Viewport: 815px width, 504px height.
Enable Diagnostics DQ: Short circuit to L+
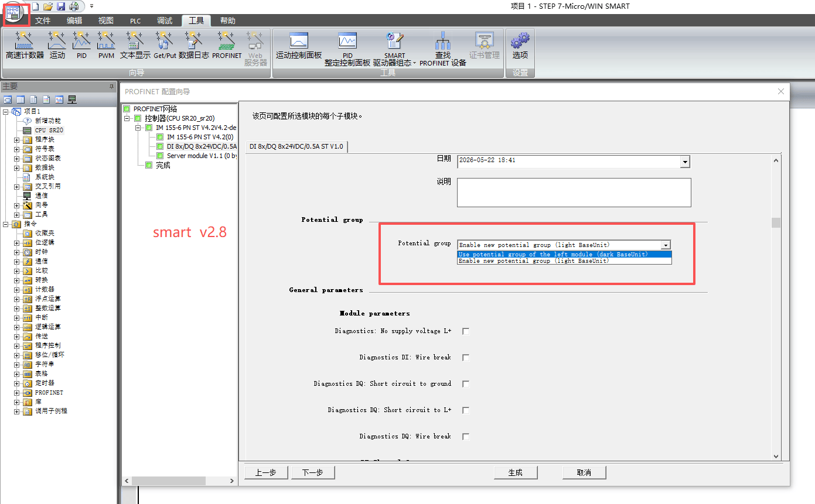466,410
